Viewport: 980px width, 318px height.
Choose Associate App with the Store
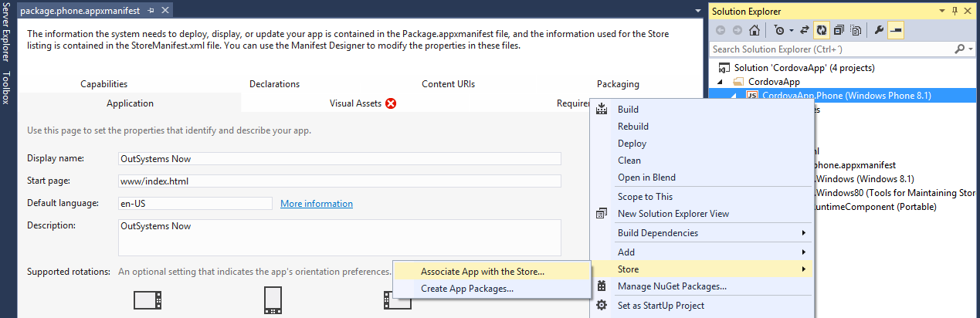point(483,272)
